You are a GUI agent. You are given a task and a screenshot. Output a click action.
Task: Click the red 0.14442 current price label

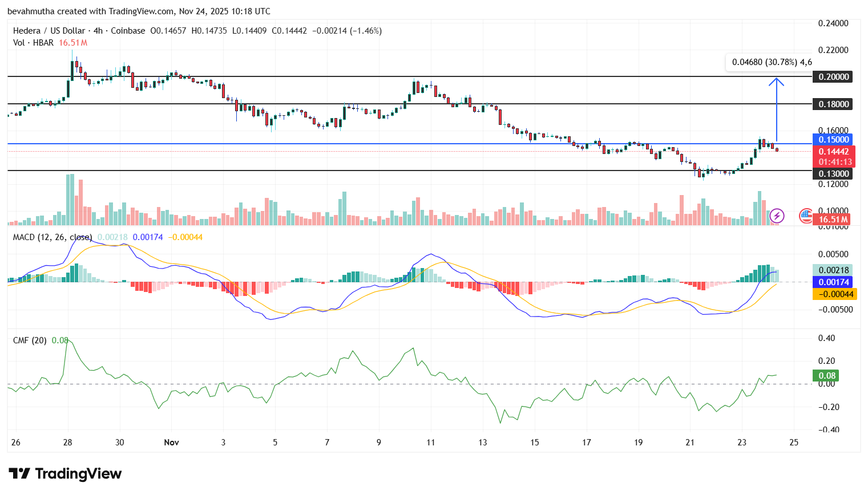833,152
